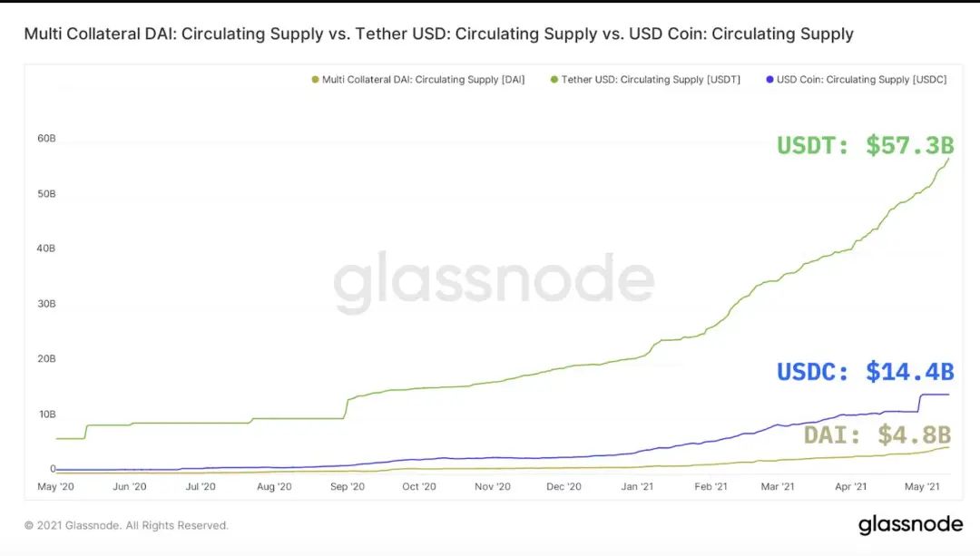This screenshot has width=980, height=556.
Task: Click the Glassnode copyright notice
Action: [x=126, y=525]
